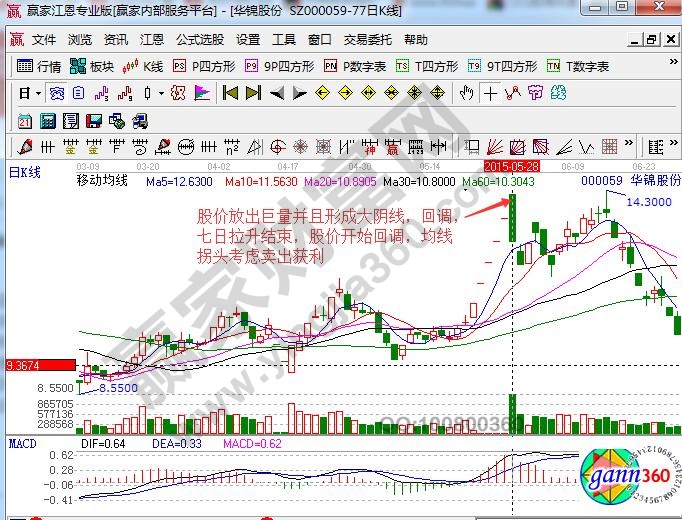Viewport: 682px width, 520px height.
Task: Open the P四方形 tool
Action: pos(204,66)
